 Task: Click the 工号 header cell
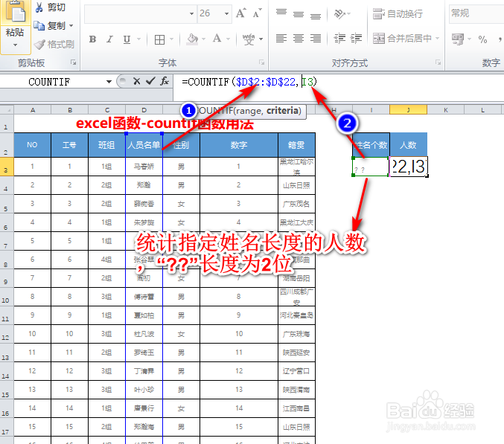[x=69, y=145]
